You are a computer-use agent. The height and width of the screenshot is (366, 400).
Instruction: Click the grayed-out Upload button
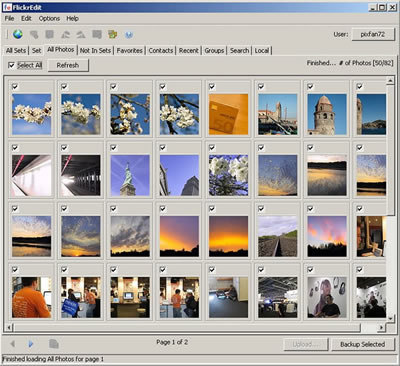[306, 344]
